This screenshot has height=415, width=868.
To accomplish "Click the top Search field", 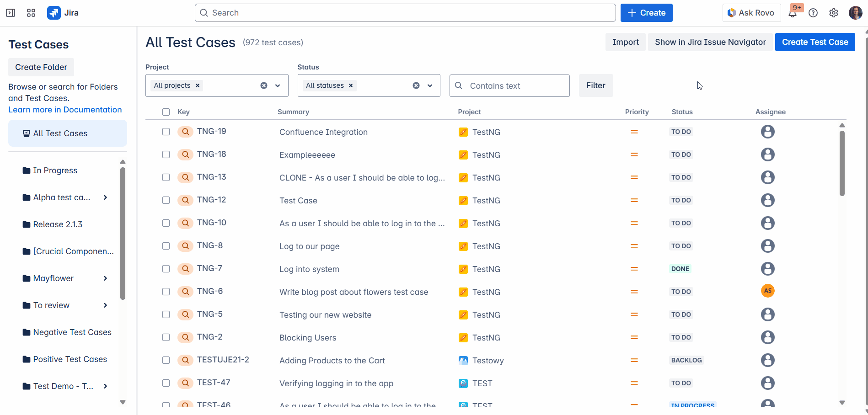I will pos(405,13).
